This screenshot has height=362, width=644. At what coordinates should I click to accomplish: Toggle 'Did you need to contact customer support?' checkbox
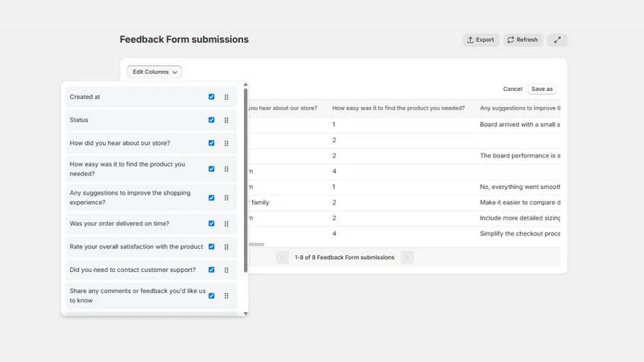(x=212, y=269)
